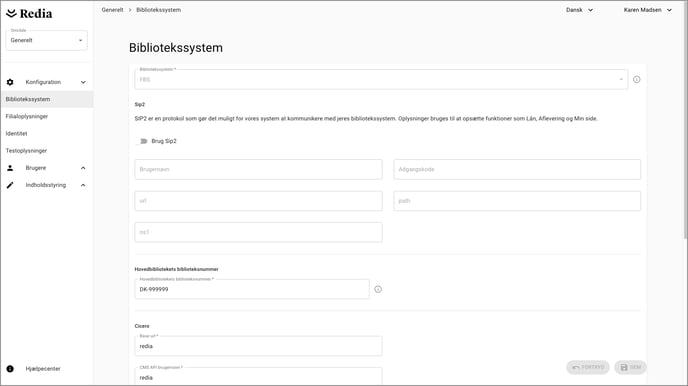Click the page vertical scrollbar

pyautogui.click(x=685, y=121)
